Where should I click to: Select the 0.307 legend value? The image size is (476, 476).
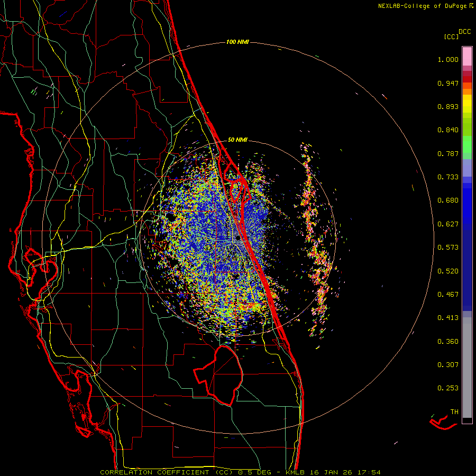[448, 365]
